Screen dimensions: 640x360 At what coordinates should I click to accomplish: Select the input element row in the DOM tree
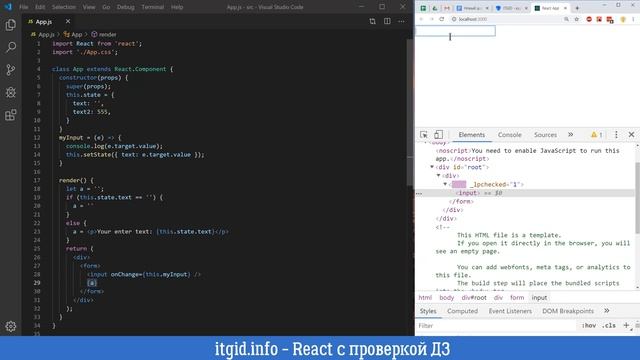(525, 193)
